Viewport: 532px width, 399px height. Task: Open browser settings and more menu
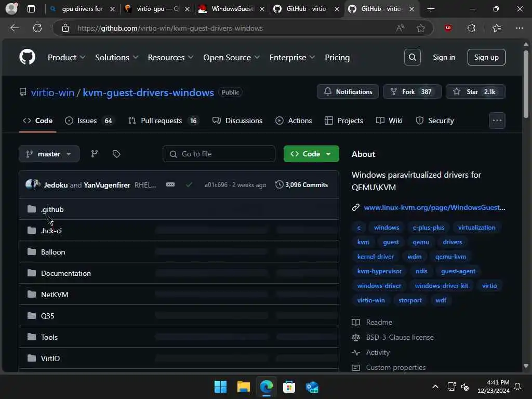click(520, 28)
